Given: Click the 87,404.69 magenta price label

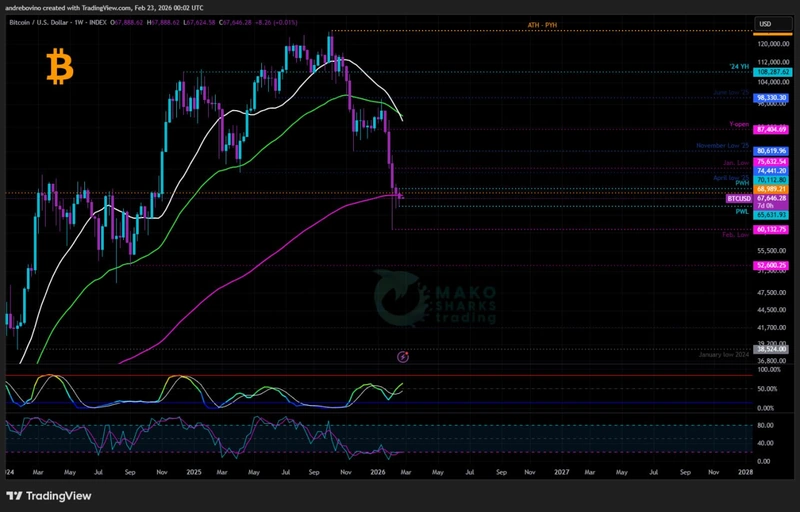Looking at the screenshot, I should [773, 130].
